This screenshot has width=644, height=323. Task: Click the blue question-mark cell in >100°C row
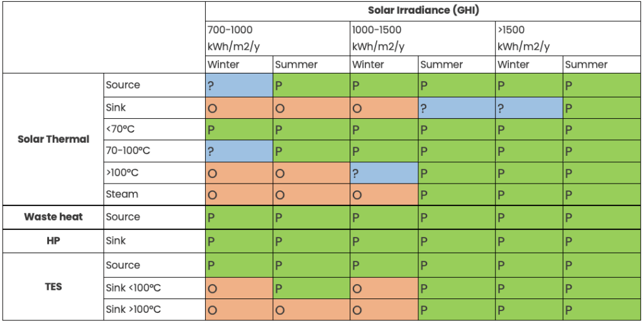[x=384, y=173]
